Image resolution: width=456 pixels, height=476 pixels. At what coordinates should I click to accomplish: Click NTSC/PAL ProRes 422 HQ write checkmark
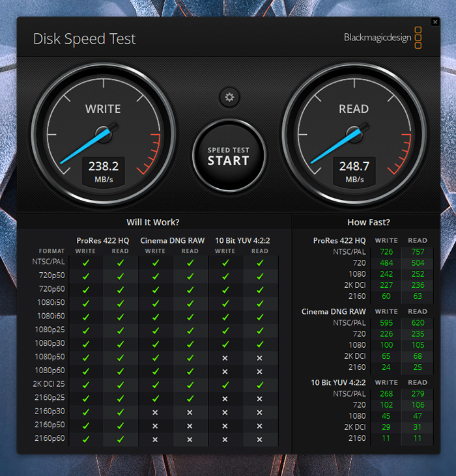pyautogui.click(x=85, y=262)
